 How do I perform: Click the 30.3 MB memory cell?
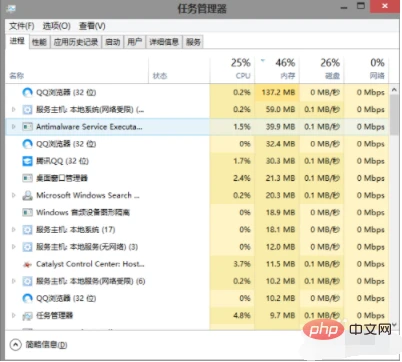click(277, 161)
